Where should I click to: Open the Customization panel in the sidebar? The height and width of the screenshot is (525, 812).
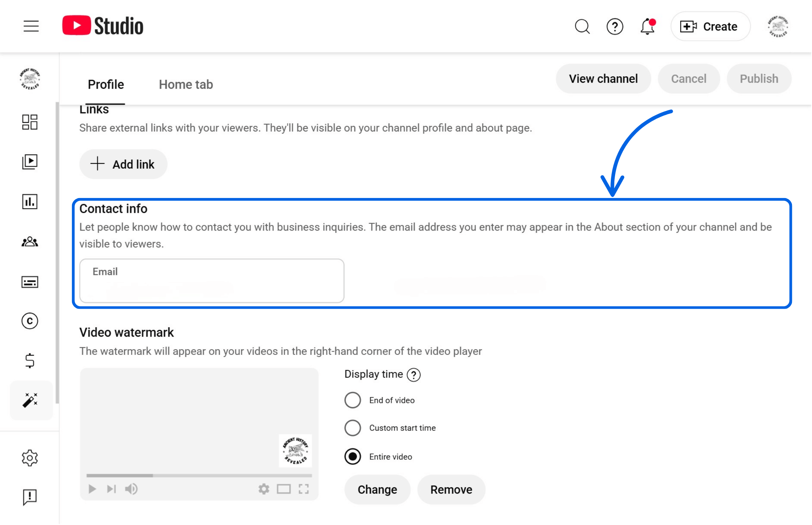30,401
